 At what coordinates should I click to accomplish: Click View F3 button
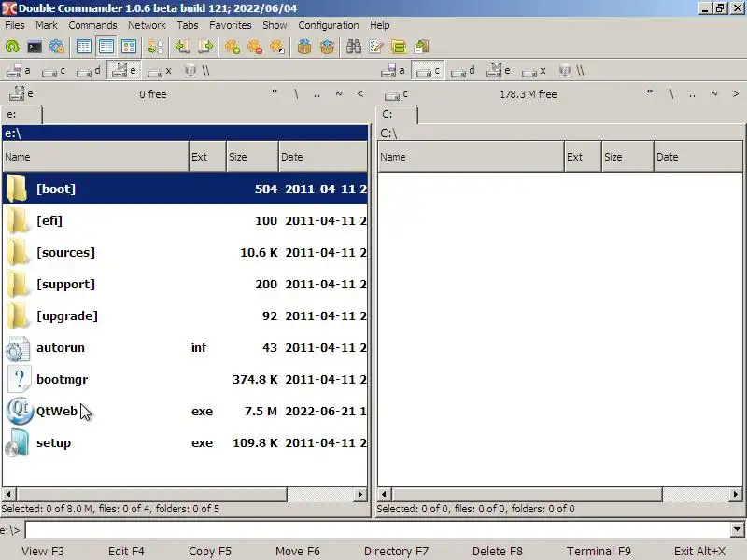click(x=43, y=551)
